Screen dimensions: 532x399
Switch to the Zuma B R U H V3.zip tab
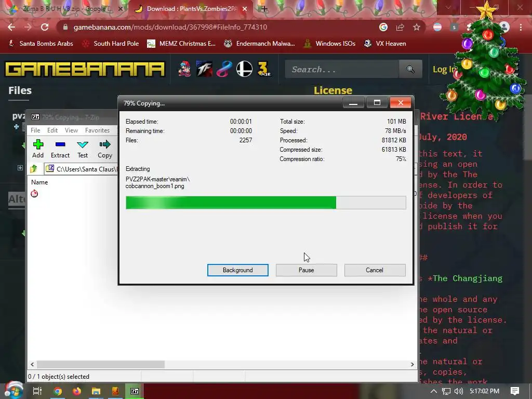64,9
